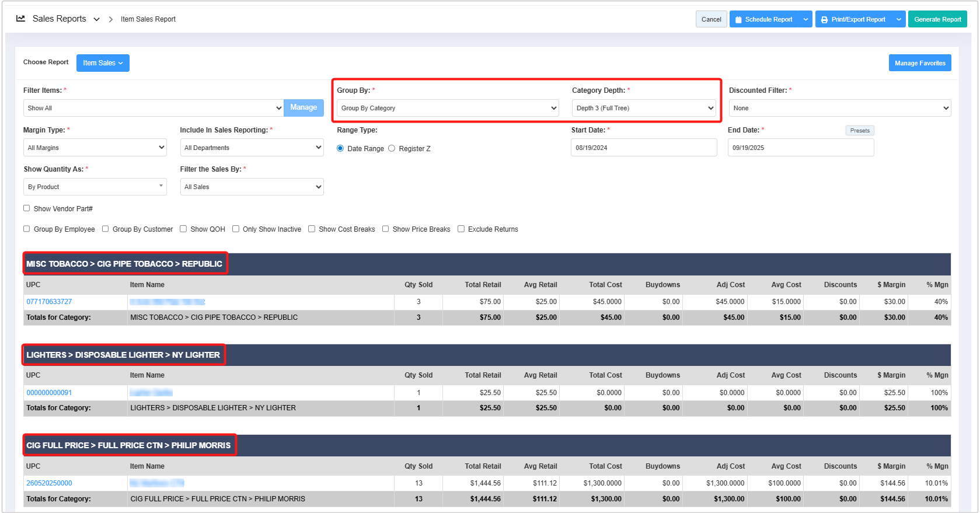Click the Generate Report button
980x513 pixels.
coord(937,19)
